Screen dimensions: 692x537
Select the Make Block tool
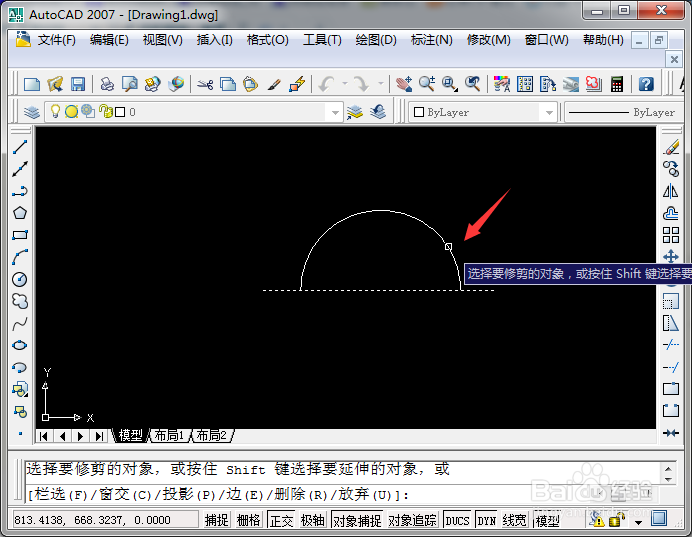pos(20,412)
